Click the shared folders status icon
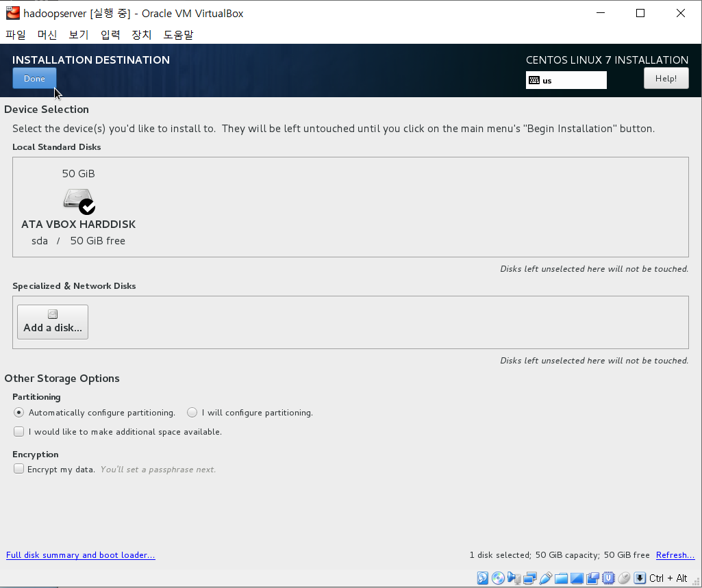Screen dimensions: 702x588 561,578
